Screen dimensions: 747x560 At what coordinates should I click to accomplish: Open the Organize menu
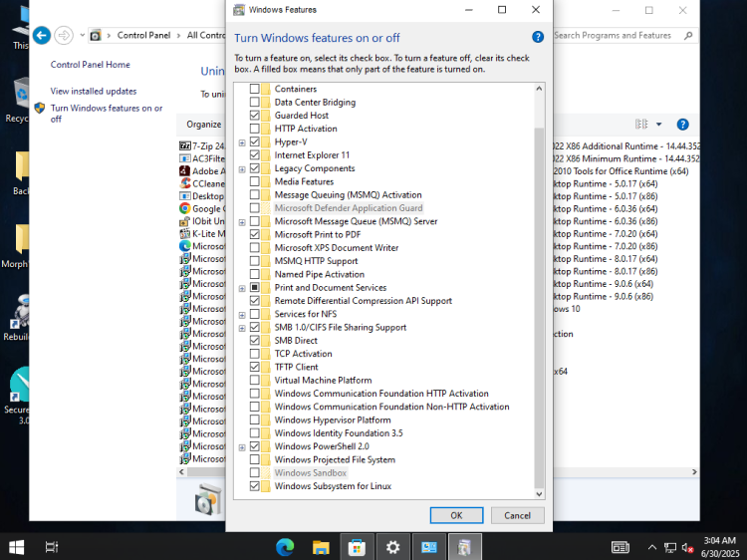pos(204,125)
